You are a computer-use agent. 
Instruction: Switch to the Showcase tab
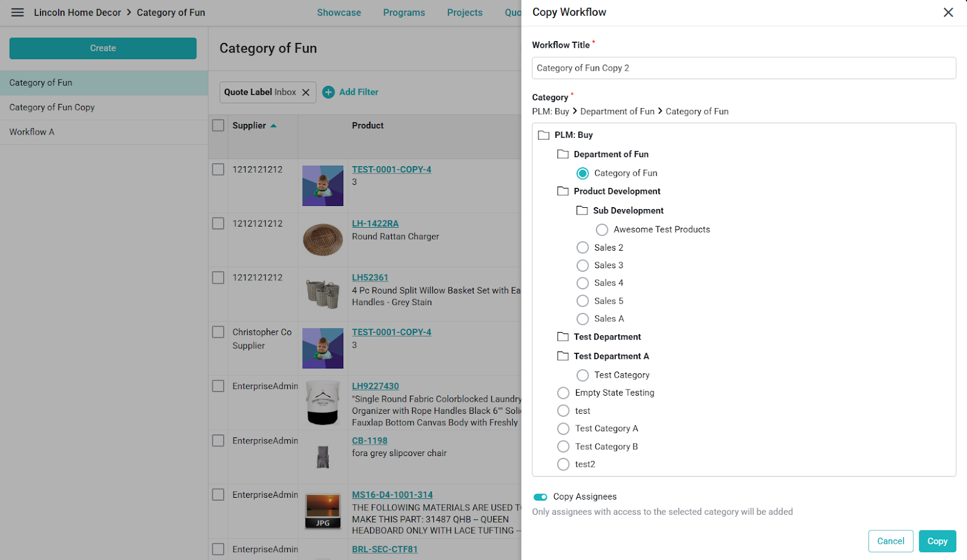[x=339, y=13]
